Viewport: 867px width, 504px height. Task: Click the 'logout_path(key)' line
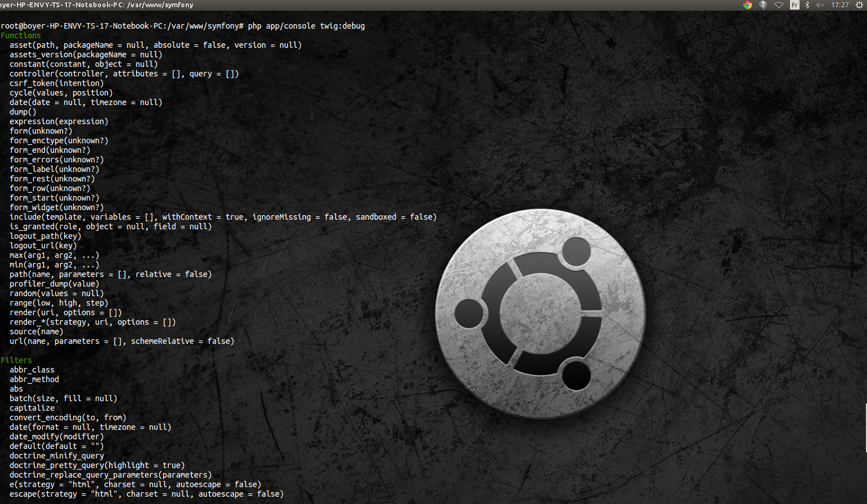(46, 236)
